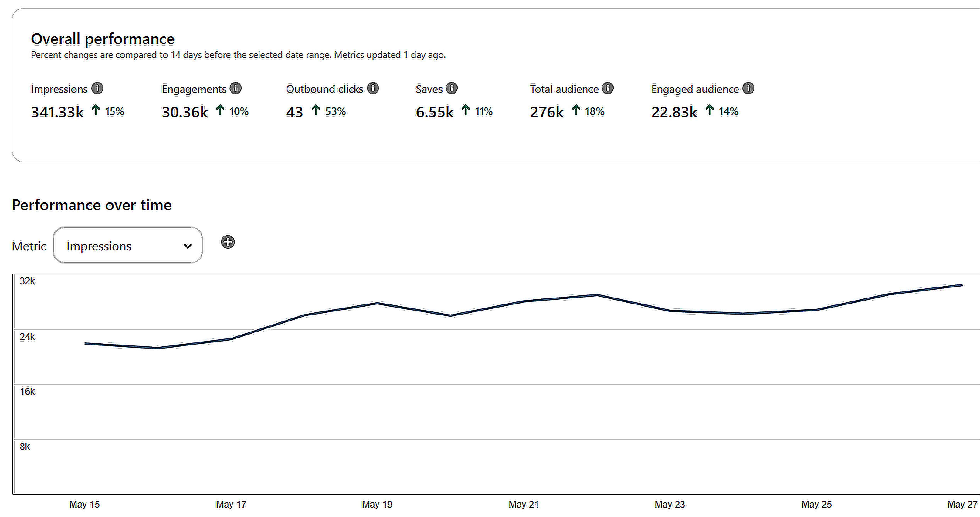Show info for Engaged audience
Screen dimensions: 980x517
pyautogui.click(x=748, y=88)
